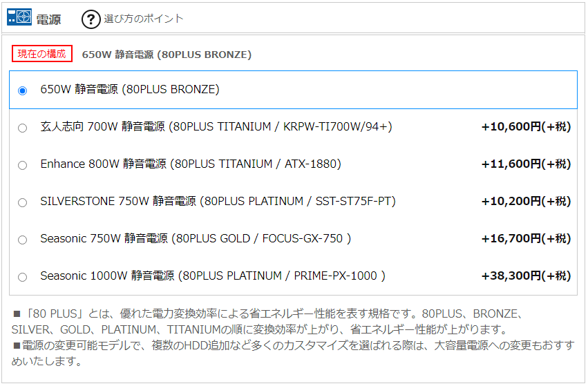Click the SST-ST75F-PT option label text

[218, 202]
